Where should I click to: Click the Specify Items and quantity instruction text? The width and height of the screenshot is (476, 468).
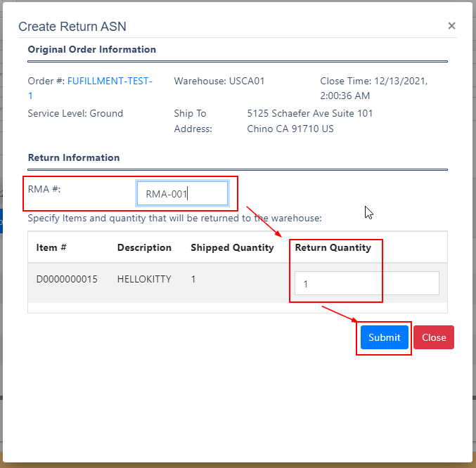click(x=175, y=218)
